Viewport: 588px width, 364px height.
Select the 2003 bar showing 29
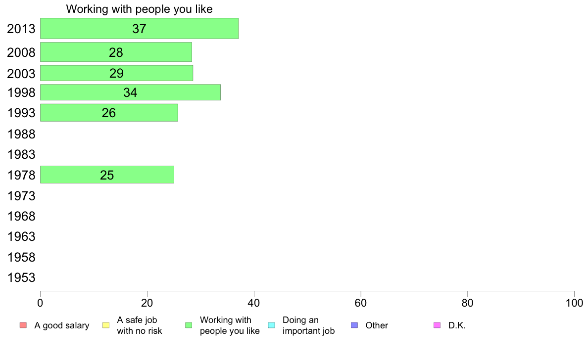point(117,73)
